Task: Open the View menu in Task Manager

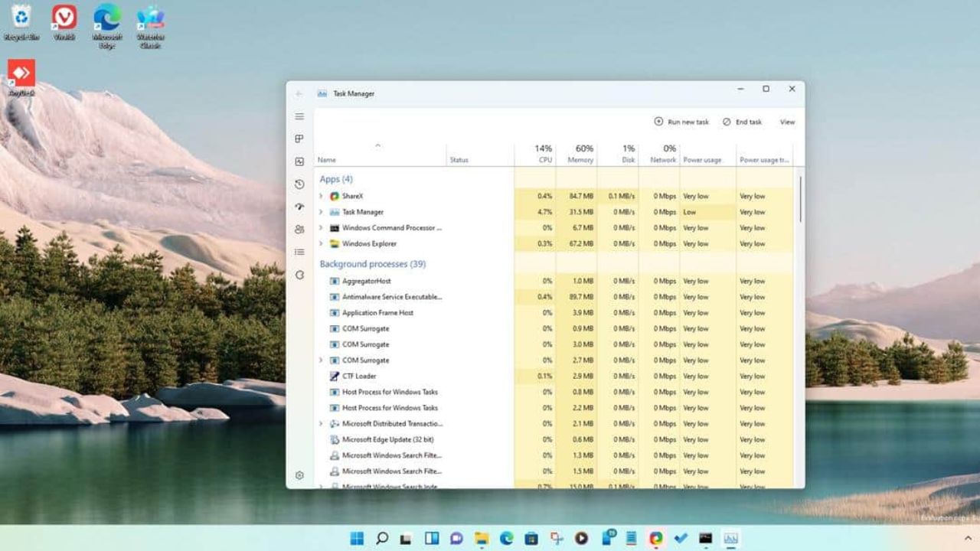Action: (787, 122)
